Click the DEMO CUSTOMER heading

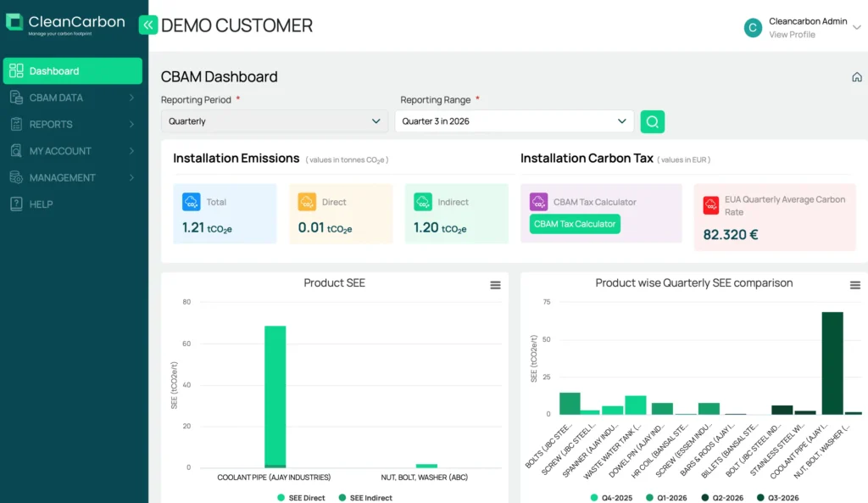click(237, 25)
